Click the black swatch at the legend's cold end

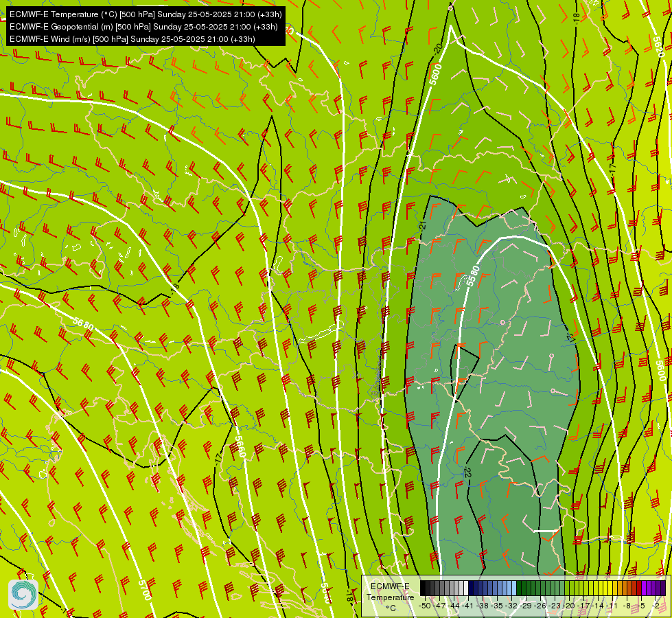coord(423,588)
